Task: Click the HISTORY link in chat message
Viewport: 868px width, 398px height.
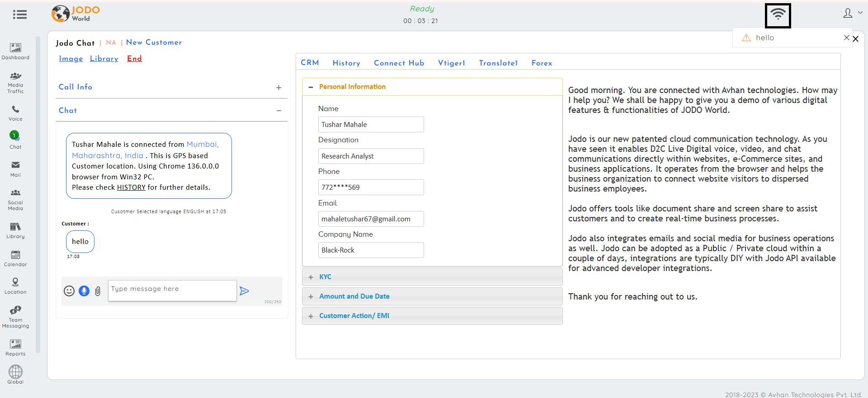Action: [x=131, y=187]
